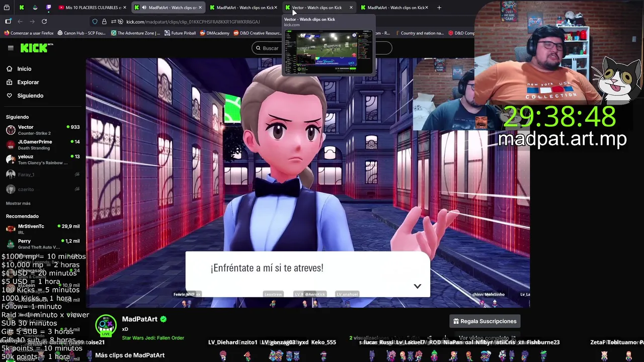Open recommended channel Perry
Viewport: 644px width, 362px height.
(x=43, y=244)
